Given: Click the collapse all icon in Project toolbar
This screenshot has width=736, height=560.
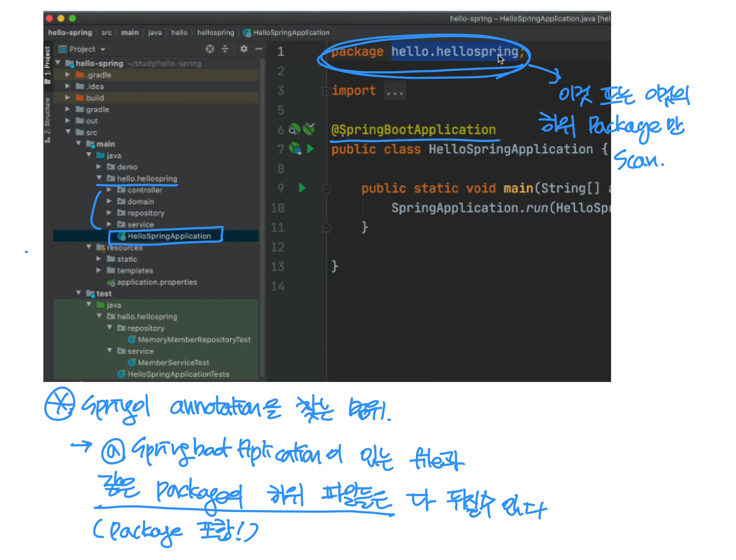Looking at the screenshot, I should click(x=225, y=49).
